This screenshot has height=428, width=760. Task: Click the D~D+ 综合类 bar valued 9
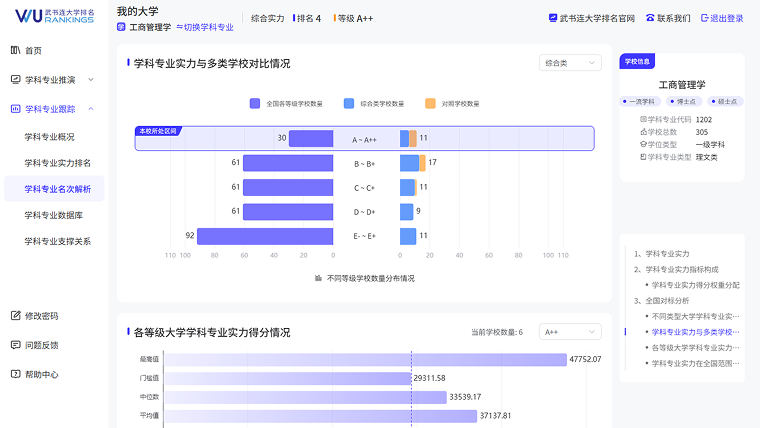tap(406, 212)
